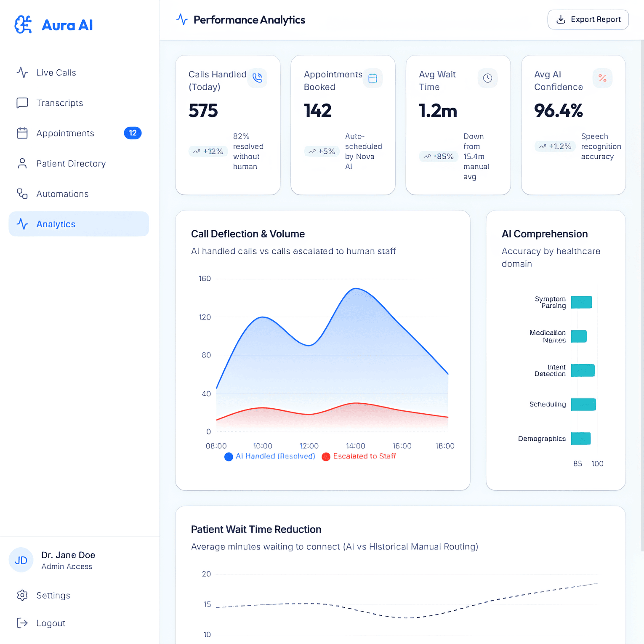644x644 pixels.
Task: Open Patient Directory from sidebar
Action: [71, 163]
